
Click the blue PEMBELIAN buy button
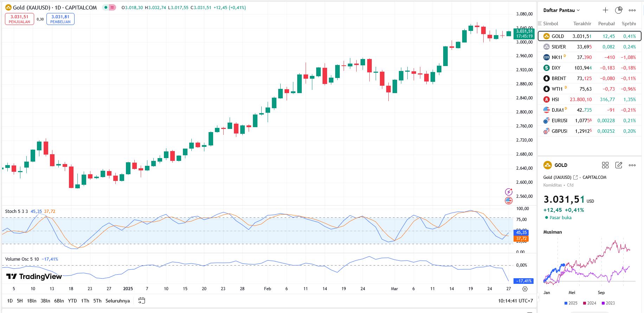(60, 19)
